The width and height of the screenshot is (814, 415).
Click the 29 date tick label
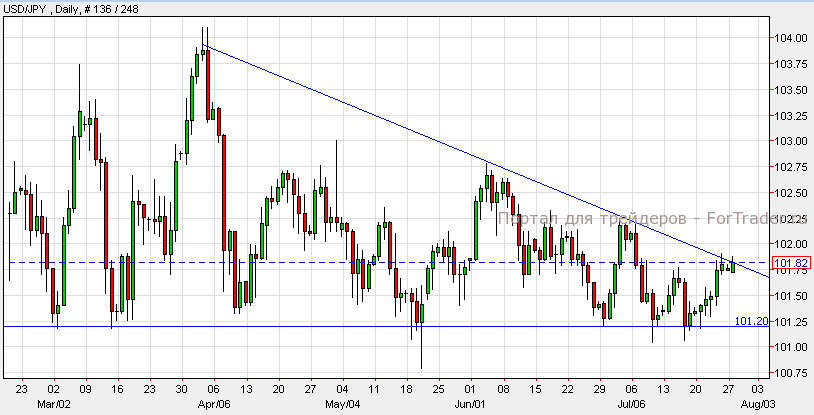[600, 390]
